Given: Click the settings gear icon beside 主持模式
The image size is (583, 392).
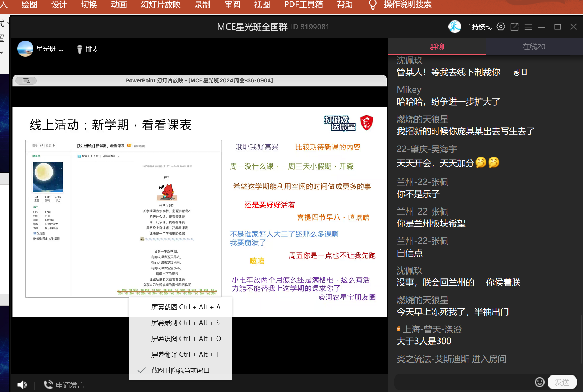Looking at the screenshot, I should (501, 27).
